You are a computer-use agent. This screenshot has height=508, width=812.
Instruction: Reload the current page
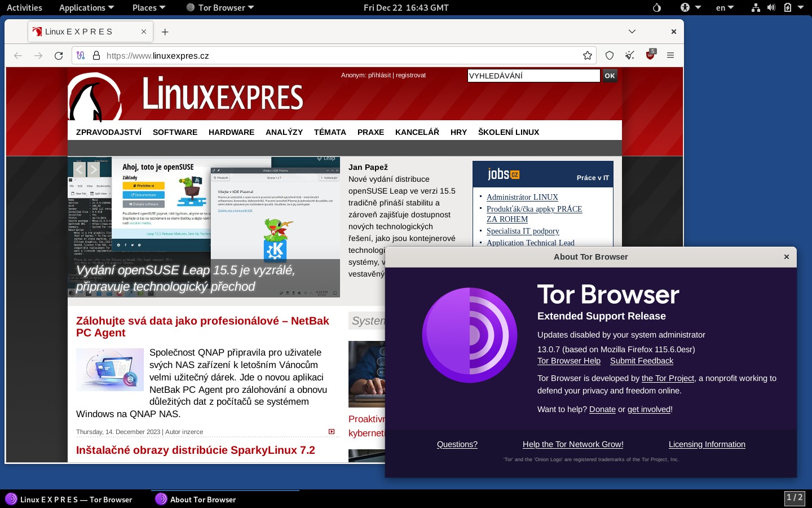pos(59,55)
